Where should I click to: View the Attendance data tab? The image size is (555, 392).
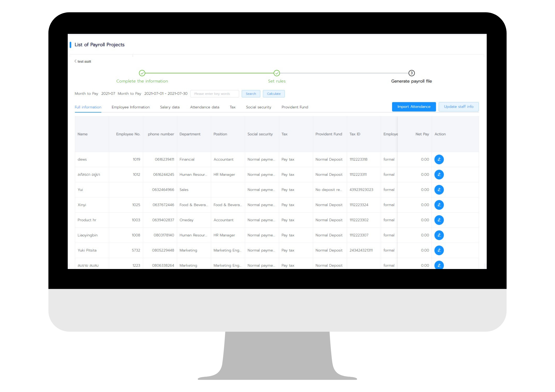pyautogui.click(x=204, y=107)
